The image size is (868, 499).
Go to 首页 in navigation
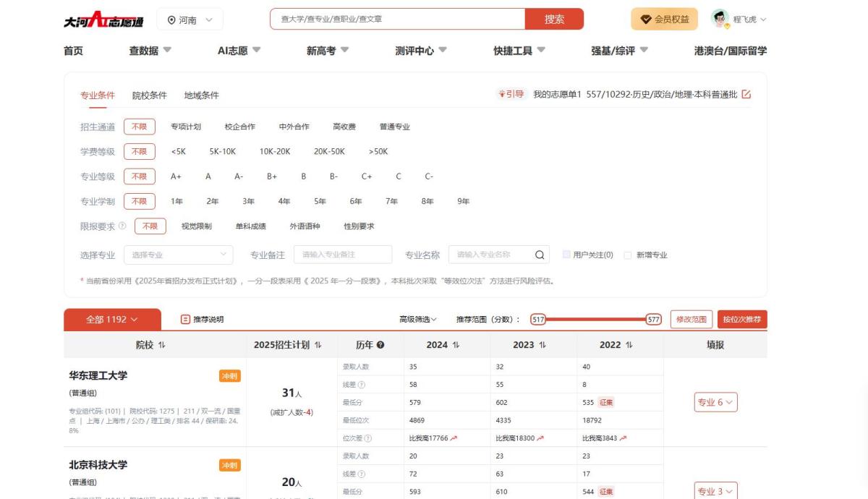[73, 51]
